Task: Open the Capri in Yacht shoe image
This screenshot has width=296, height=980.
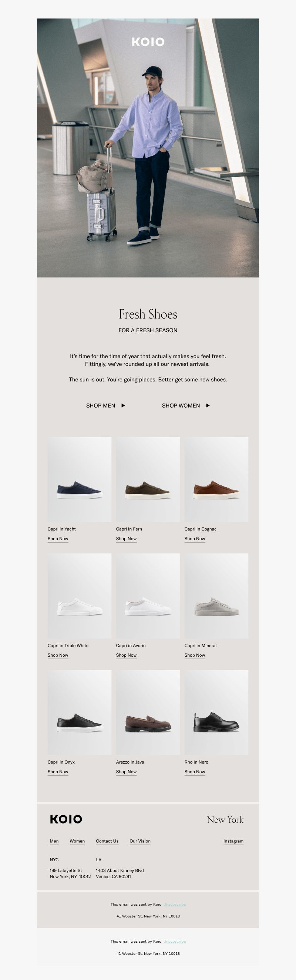Action: (x=80, y=479)
